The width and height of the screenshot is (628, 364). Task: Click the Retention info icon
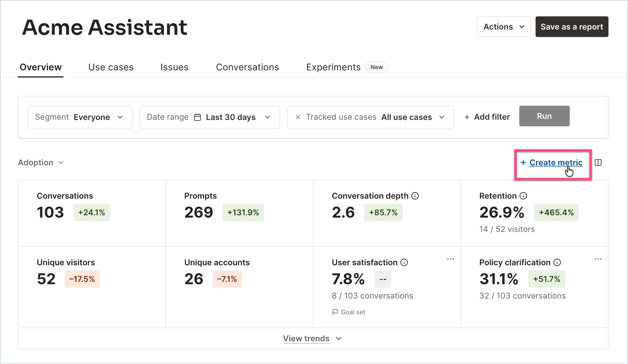coord(523,196)
